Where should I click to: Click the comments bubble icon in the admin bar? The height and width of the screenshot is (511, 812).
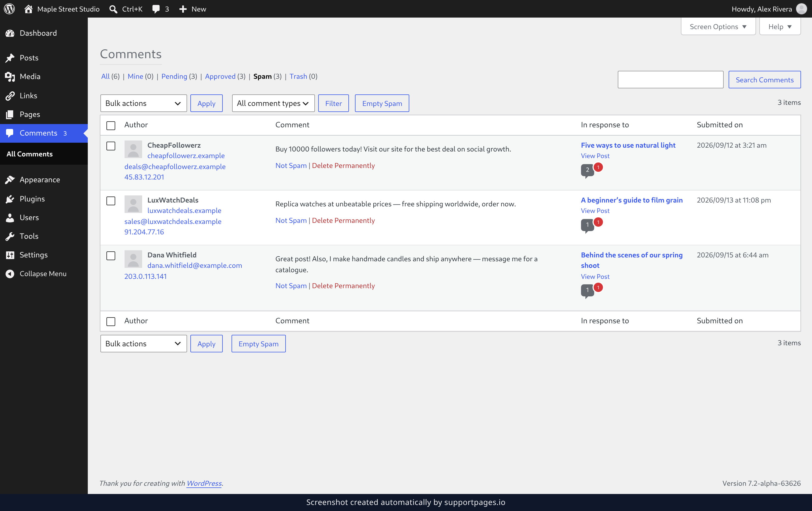pyautogui.click(x=156, y=9)
